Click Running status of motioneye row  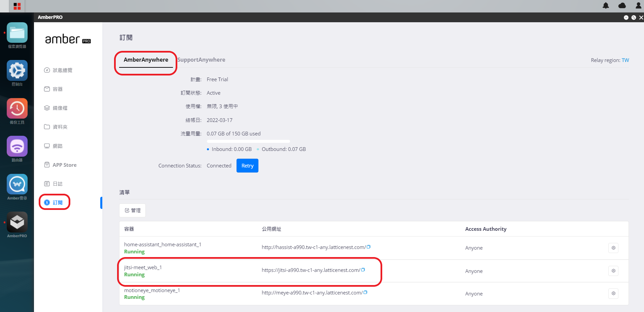pos(134,297)
